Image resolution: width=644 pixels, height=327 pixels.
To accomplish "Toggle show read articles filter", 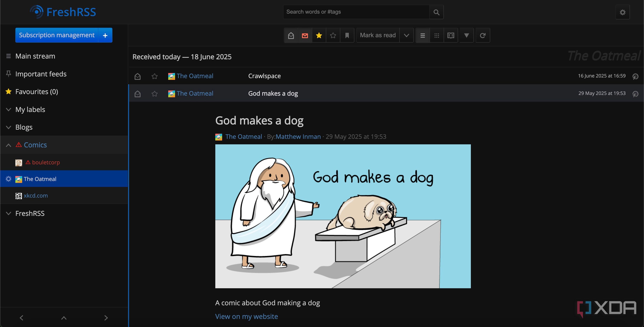I will [291, 35].
